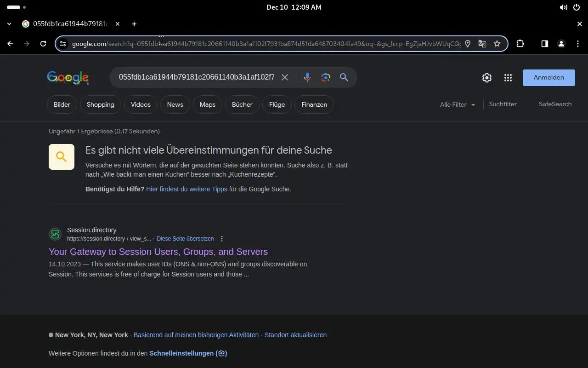Switch to the Maps filter
Image resolution: width=588 pixels, height=368 pixels.
coord(208,104)
